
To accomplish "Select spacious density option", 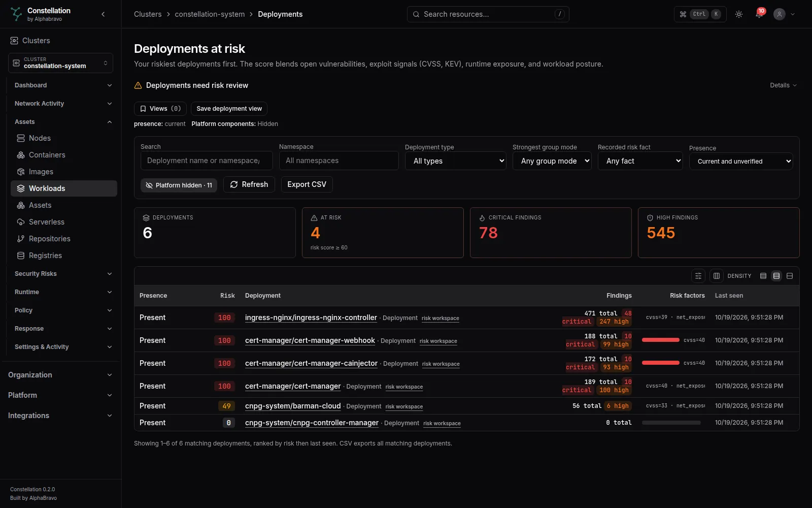I will pos(790,276).
